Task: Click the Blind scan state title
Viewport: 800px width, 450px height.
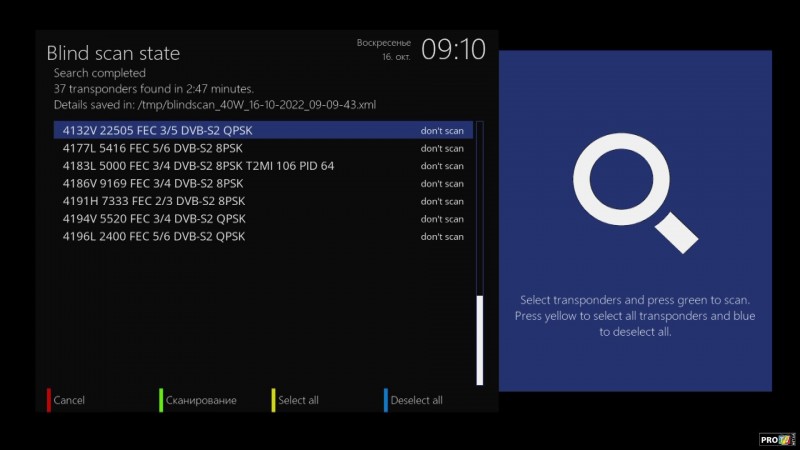Action: 113,53
